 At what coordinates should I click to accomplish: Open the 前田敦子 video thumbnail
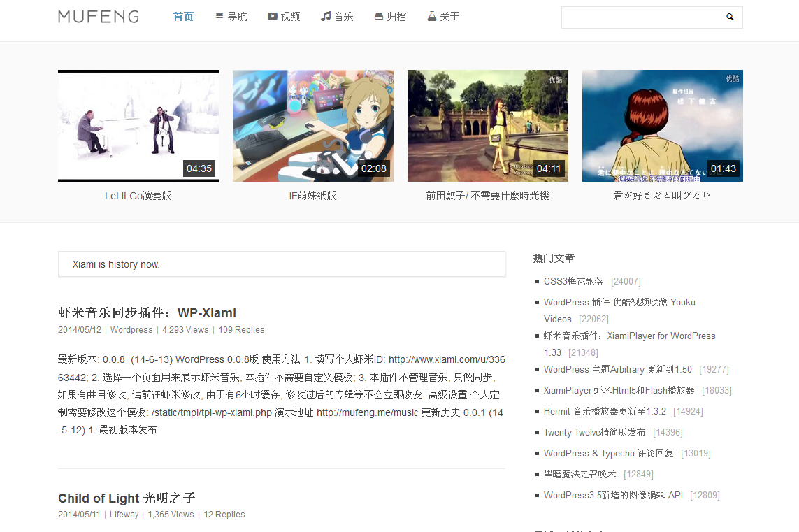click(x=488, y=126)
